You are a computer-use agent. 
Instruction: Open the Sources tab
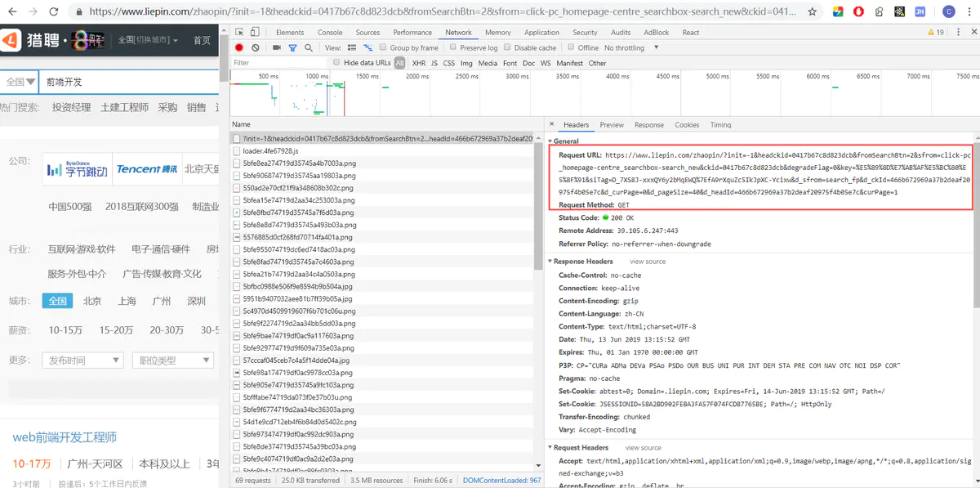click(x=368, y=33)
